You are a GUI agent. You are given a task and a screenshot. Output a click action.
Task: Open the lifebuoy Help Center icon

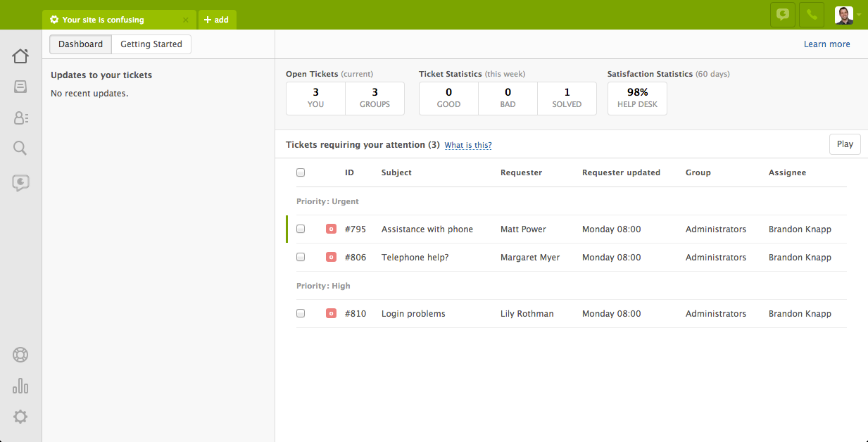(x=20, y=355)
